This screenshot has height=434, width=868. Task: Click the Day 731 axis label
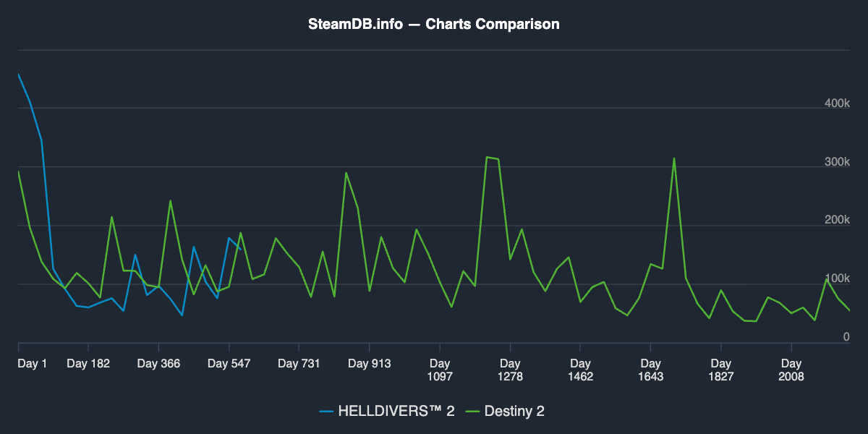[299, 364]
